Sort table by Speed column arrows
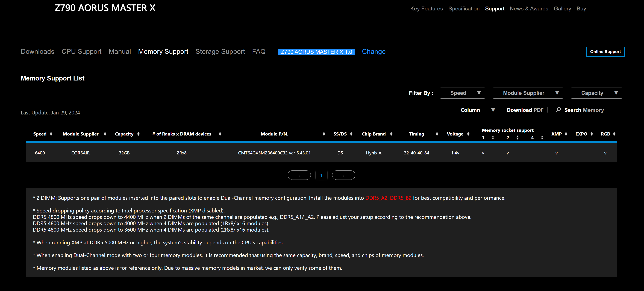Screen dimensions: 644x291 coord(51,134)
